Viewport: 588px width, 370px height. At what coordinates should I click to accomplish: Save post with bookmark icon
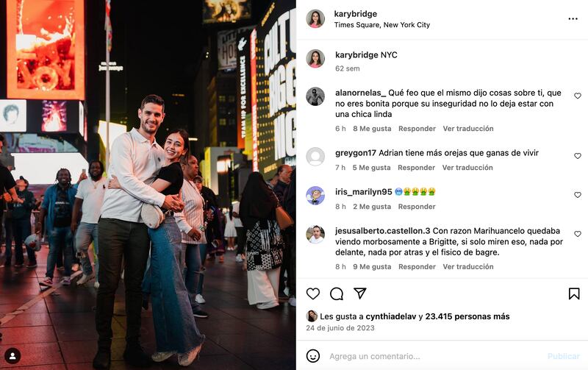[574, 293]
